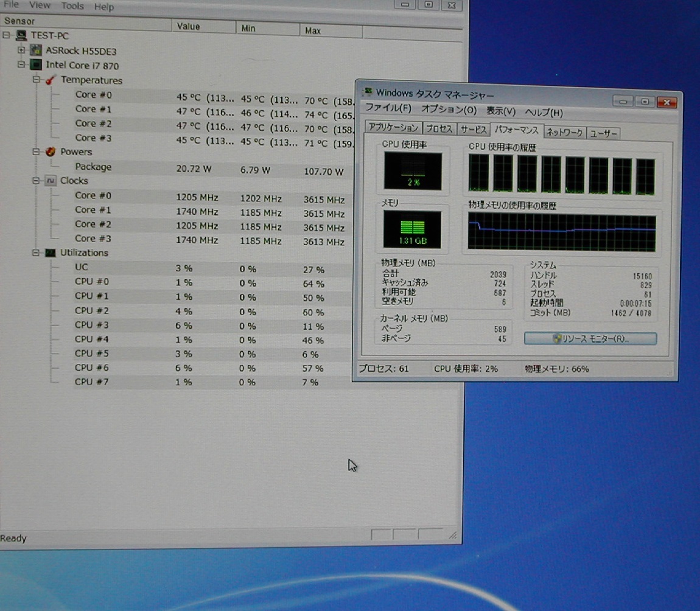The image size is (700, 611).
Task: Minimize the Task Manager window
Action: tap(622, 102)
